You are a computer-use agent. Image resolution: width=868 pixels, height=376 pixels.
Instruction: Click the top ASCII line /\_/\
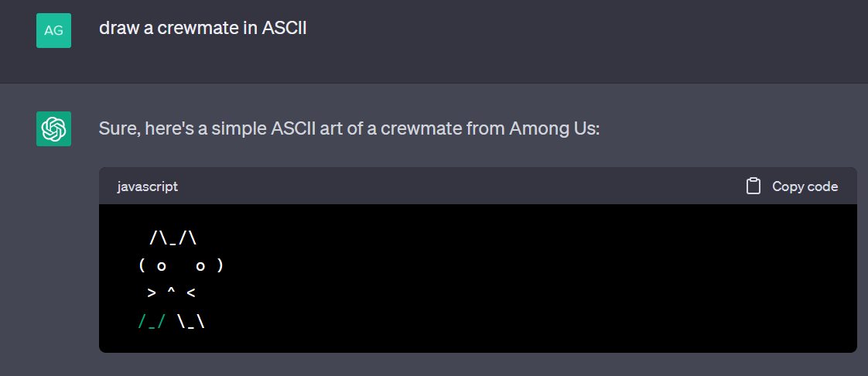click(x=173, y=238)
